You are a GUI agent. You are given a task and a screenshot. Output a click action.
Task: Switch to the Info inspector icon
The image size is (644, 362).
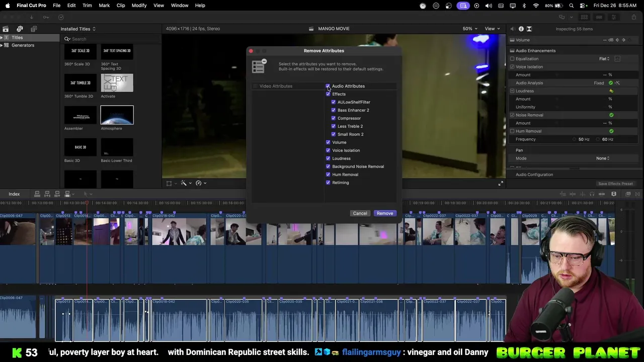pyautogui.click(x=521, y=29)
